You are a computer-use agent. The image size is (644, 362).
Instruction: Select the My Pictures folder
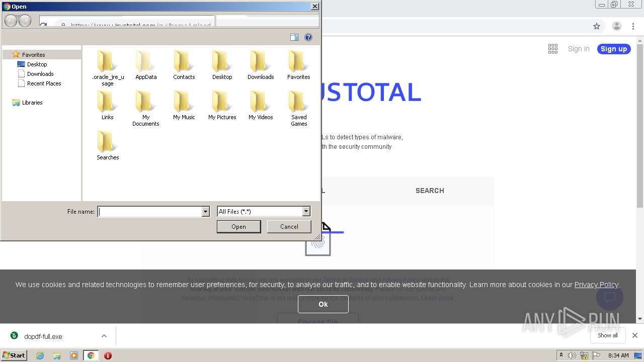(222, 106)
